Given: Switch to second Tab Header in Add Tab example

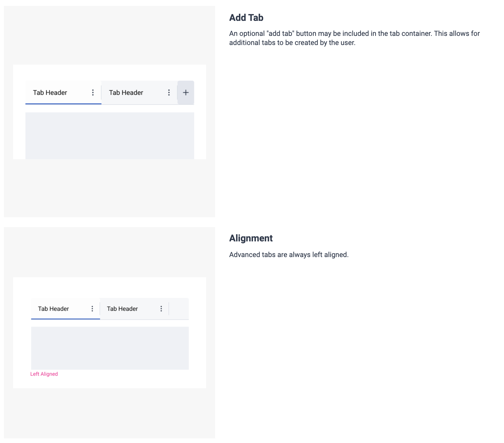Looking at the screenshot, I should point(139,93).
